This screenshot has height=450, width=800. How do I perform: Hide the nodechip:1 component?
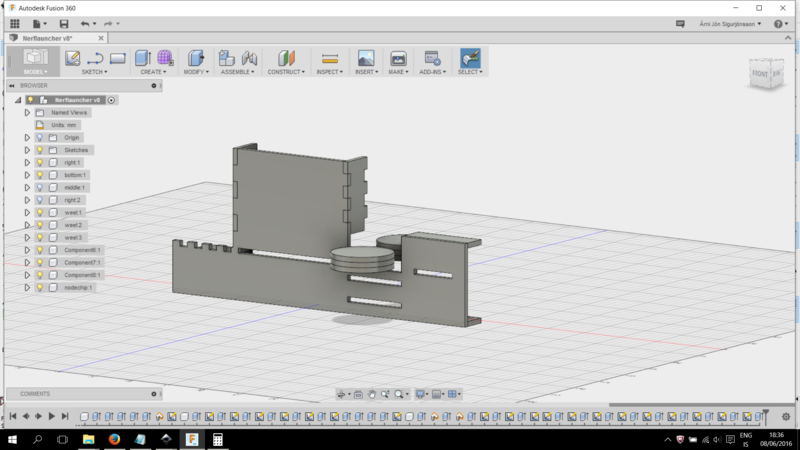point(40,288)
